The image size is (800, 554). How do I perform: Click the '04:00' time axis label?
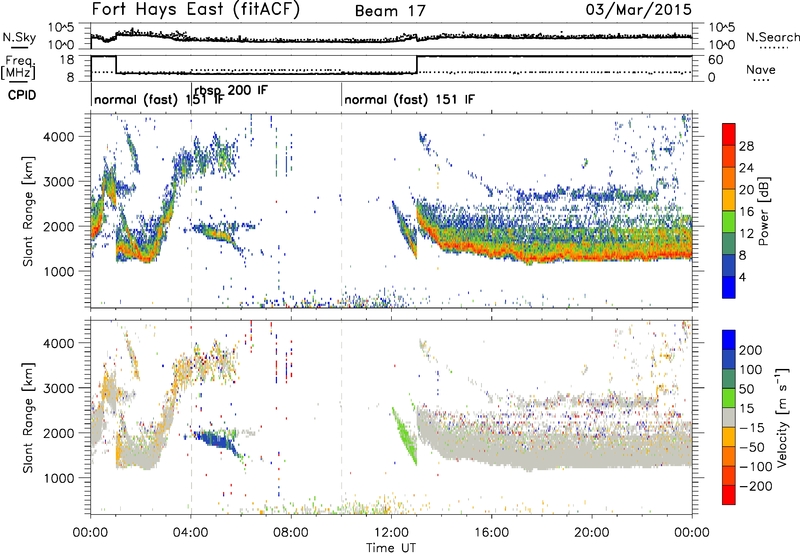[x=191, y=533]
